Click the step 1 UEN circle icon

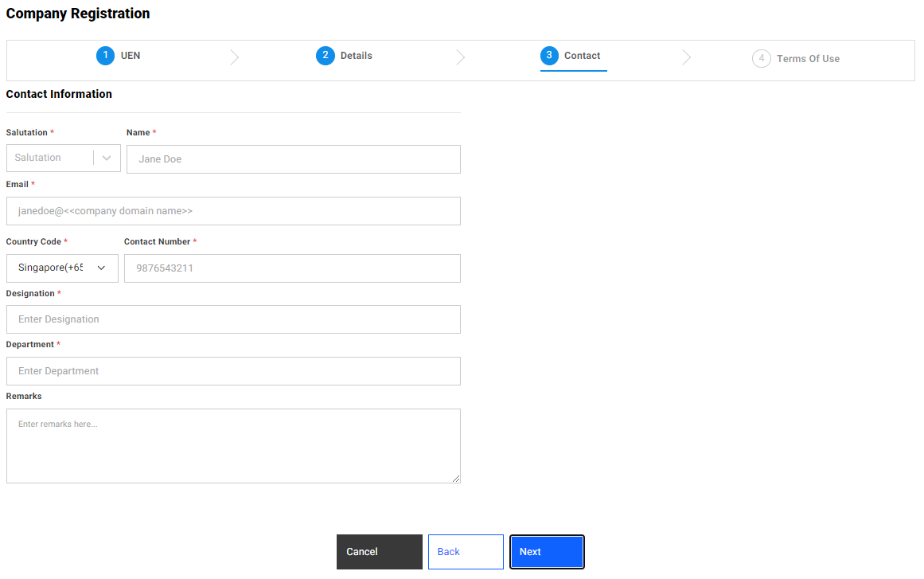[105, 56]
